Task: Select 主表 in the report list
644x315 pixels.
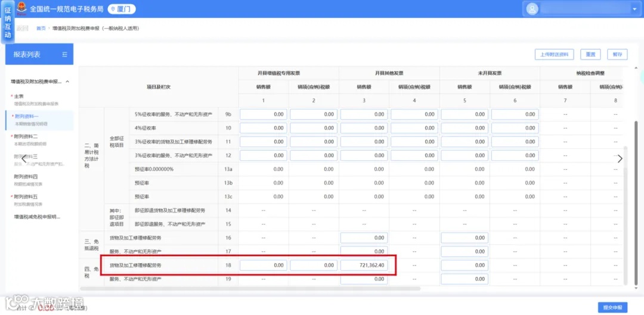Action: (x=39, y=99)
